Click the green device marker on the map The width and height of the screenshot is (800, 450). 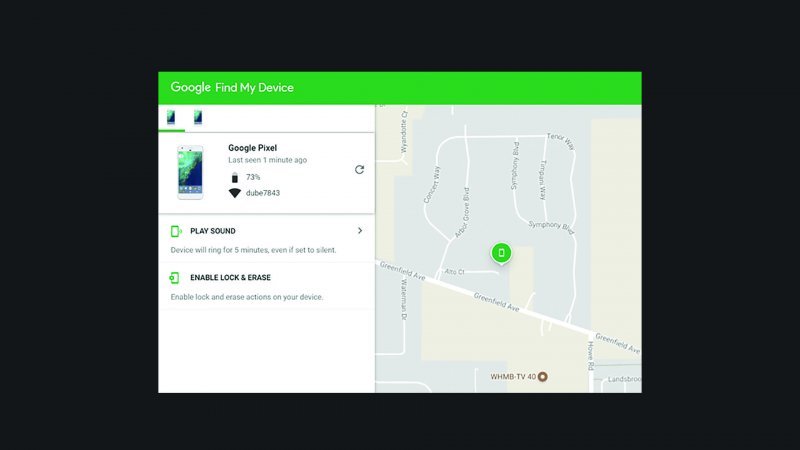pyautogui.click(x=501, y=253)
